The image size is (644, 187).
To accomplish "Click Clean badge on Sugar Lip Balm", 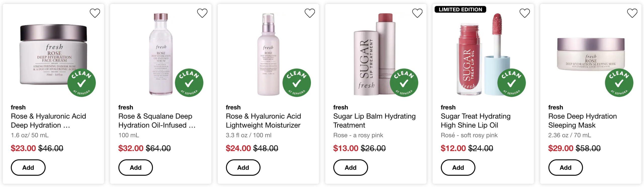I will click(404, 83).
